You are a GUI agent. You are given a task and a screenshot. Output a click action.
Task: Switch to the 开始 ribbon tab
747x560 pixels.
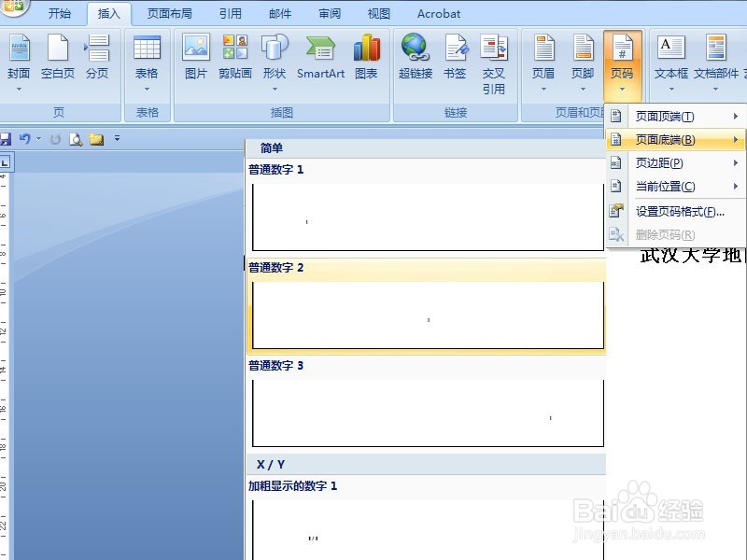coord(59,13)
